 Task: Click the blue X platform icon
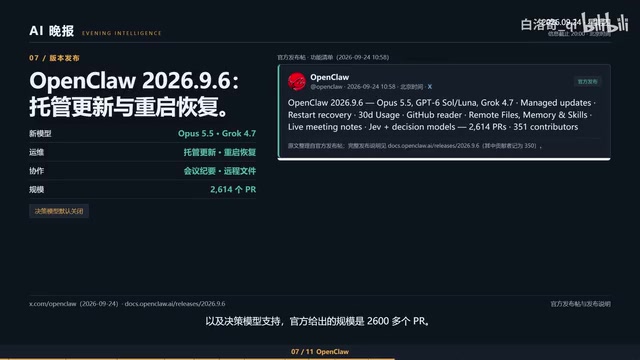point(429,87)
